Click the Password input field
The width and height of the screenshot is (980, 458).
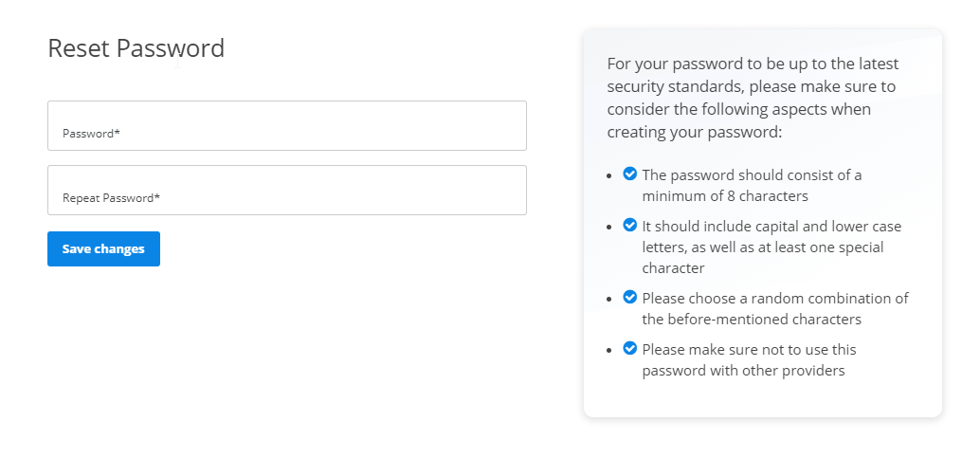click(x=287, y=126)
